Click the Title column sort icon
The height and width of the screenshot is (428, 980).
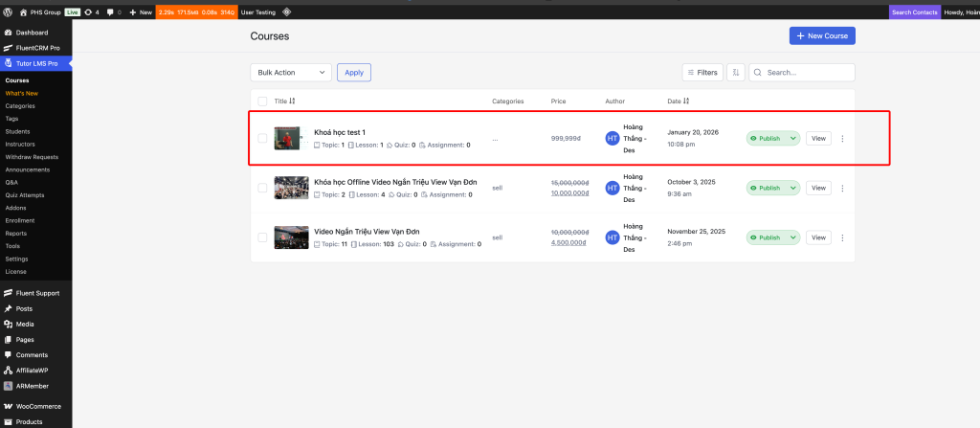coord(292,101)
